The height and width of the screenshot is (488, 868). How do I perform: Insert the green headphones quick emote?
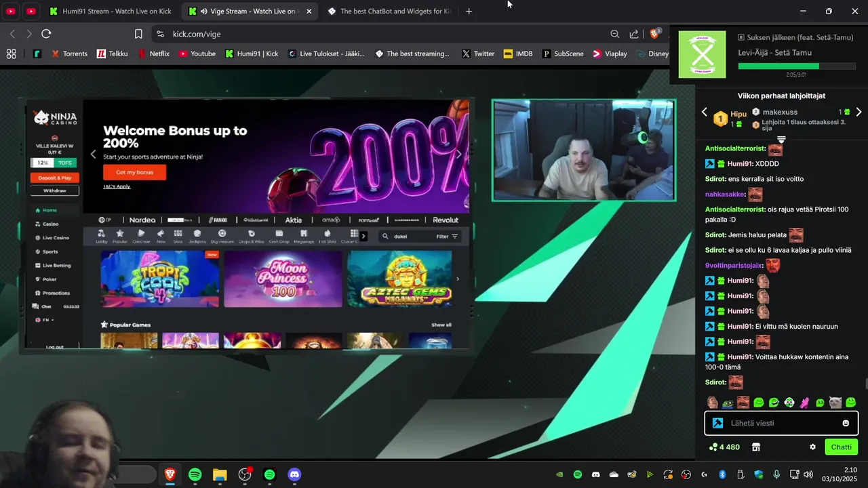(x=789, y=403)
